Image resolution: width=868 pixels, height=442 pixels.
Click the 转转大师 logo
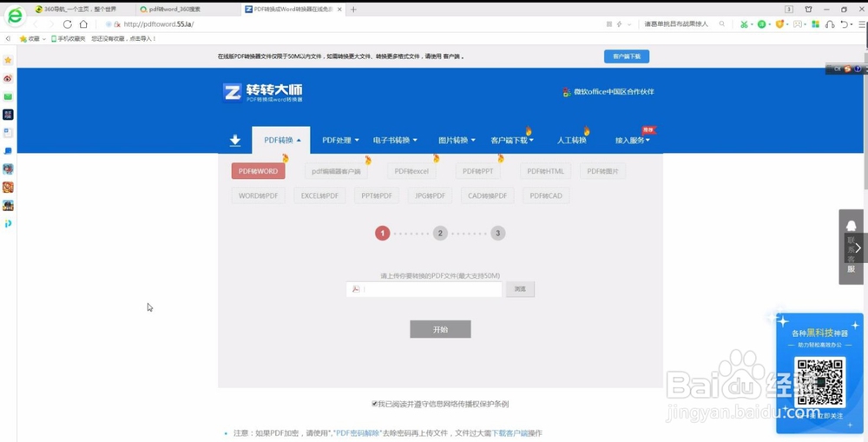(263, 93)
